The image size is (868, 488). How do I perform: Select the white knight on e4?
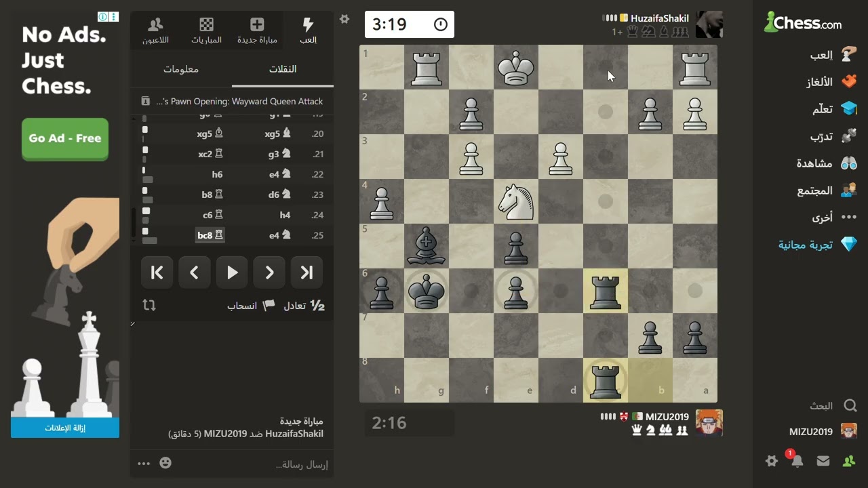[516, 201]
